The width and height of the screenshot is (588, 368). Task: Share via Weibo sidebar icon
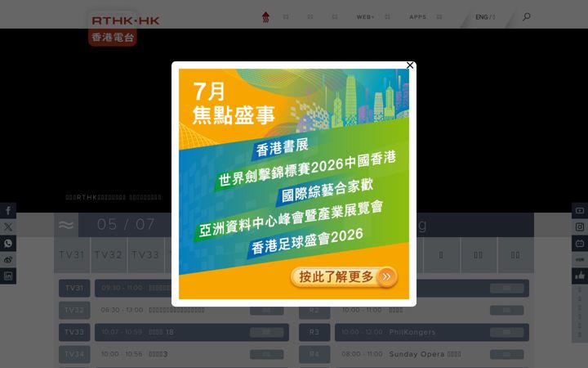point(8,259)
